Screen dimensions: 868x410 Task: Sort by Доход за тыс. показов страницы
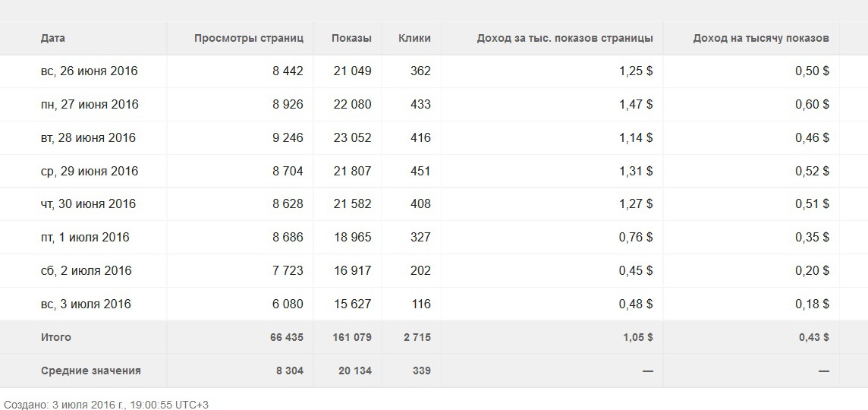pos(565,38)
